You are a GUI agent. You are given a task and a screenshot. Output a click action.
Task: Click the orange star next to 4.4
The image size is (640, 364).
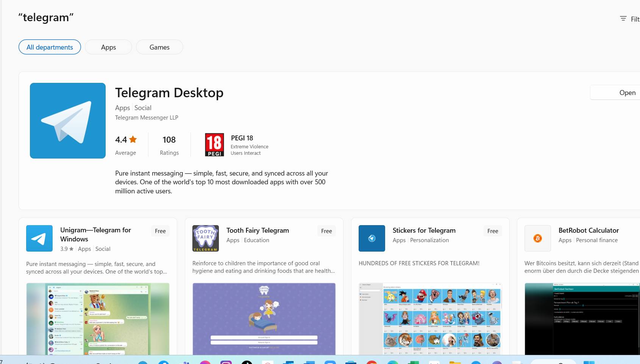[x=133, y=140]
